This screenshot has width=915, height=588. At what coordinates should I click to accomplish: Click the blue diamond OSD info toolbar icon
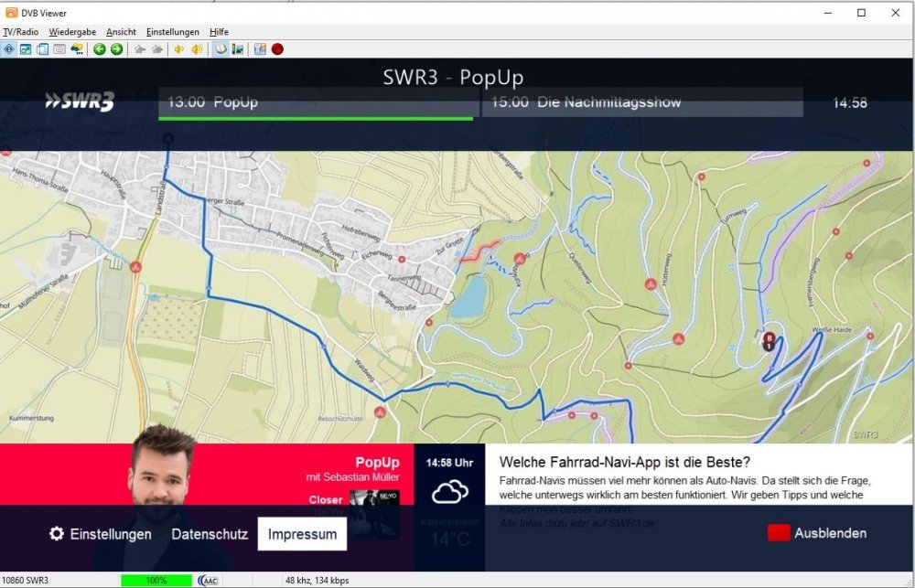[x=9, y=49]
